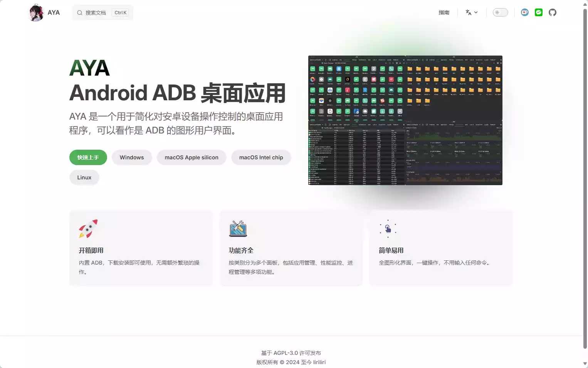588x368 pixels.
Task: Select the Linux download button
Action: pyautogui.click(x=84, y=177)
